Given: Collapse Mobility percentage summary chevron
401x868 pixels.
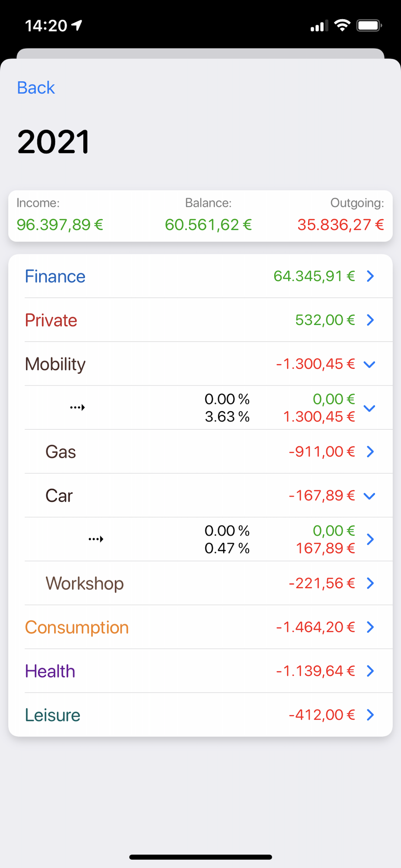Looking at the screenshot, I should click(369, 408).
